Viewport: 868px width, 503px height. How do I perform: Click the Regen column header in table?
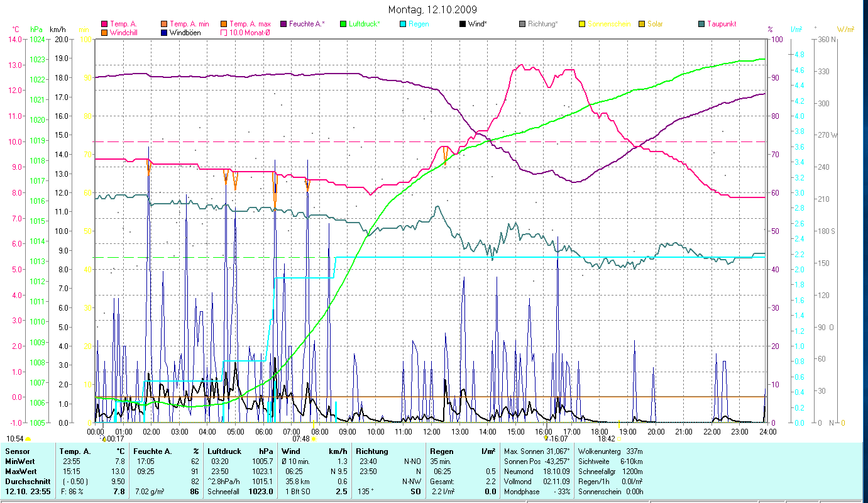[x=441, y=451]
